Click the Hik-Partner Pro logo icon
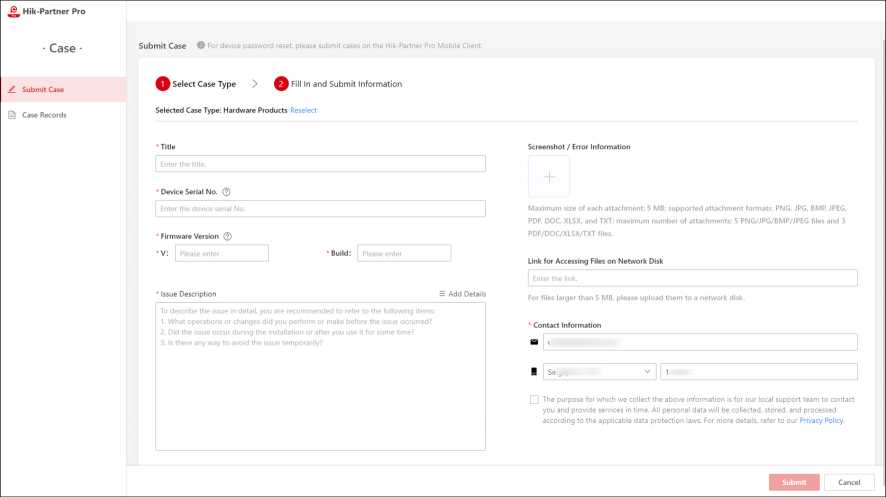Image resolution: width=886 pixels, height=497 pixels. tap(14, 10)
